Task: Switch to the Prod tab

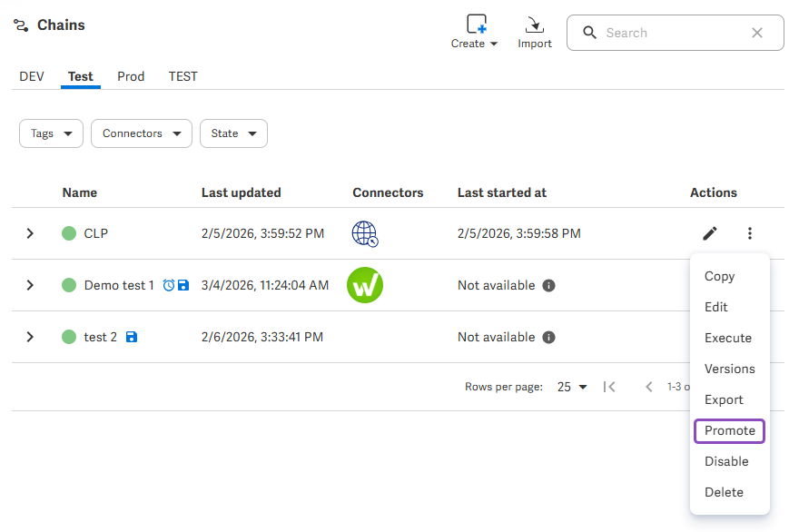Action: coord(131,76)
